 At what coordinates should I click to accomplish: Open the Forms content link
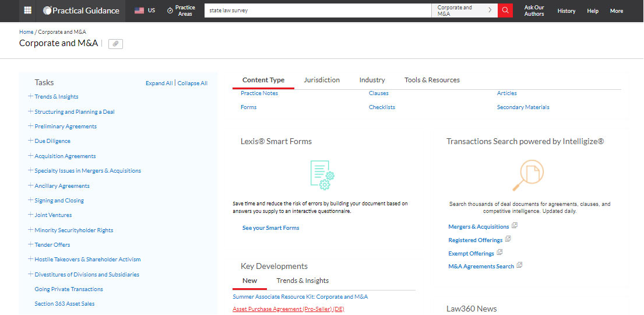pyautogui.click(x=248, y=107)
